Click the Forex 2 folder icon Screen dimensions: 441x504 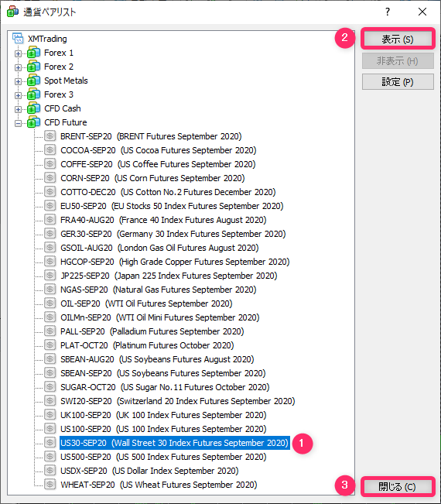(34, 67)
